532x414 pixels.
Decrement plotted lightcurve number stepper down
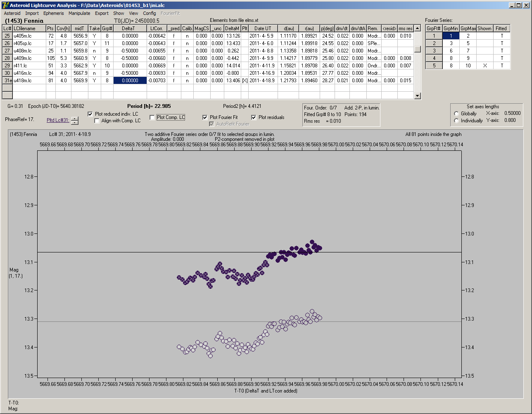[x=74, y=122]
